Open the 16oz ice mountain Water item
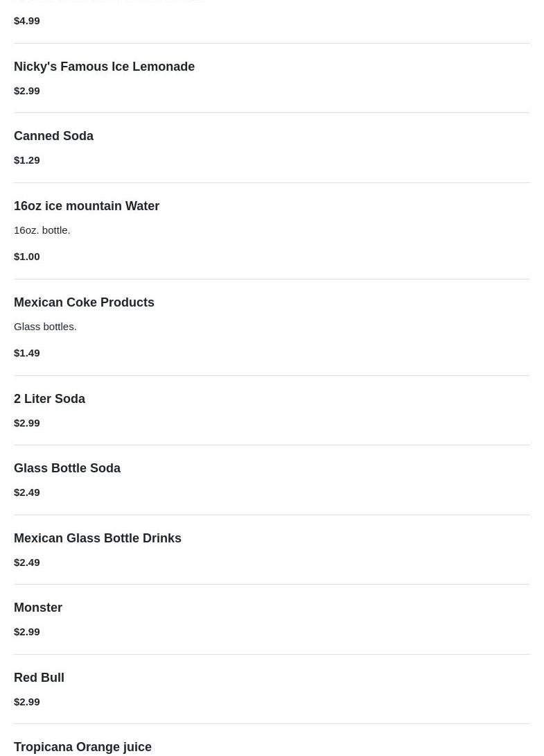Viewport: 544px width, 756px height. coord(87,206)
